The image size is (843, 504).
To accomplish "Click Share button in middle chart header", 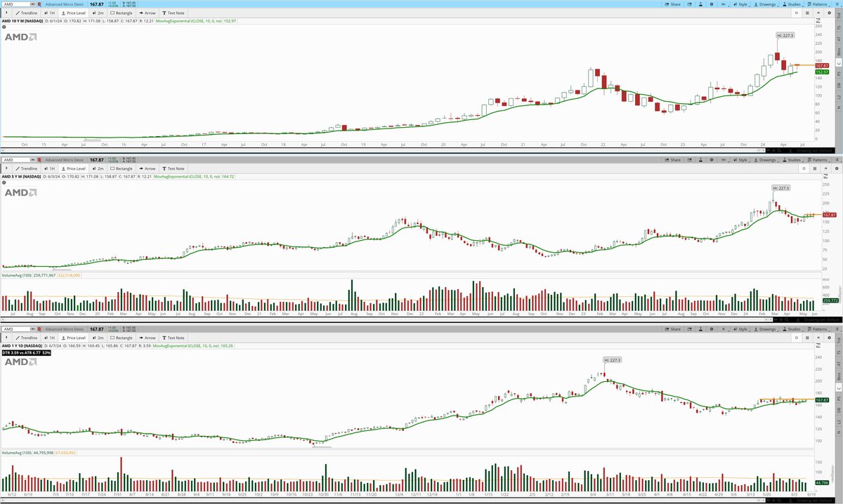I will point(672,159).
